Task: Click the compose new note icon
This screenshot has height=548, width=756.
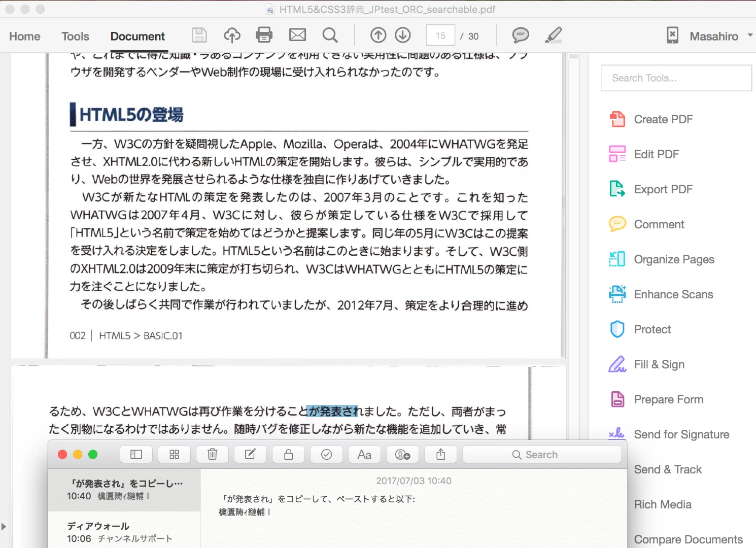Action: (250, 455)
